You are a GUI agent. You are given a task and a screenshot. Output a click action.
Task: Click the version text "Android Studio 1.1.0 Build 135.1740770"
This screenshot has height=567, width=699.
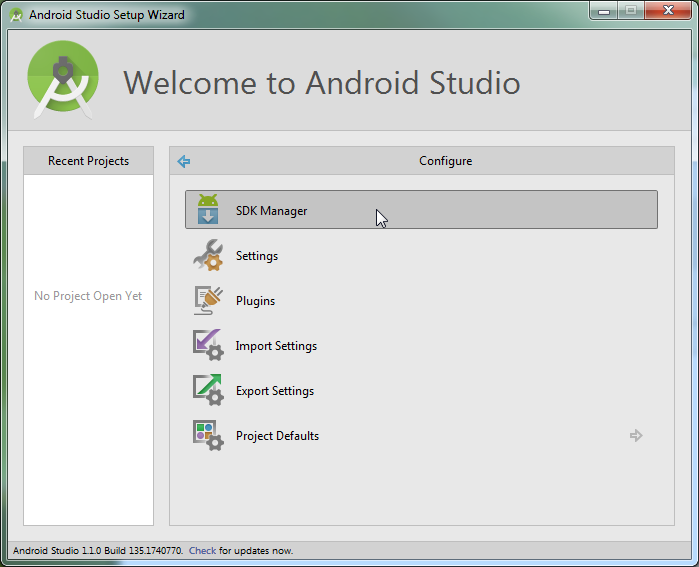click(x=98, y=551)
